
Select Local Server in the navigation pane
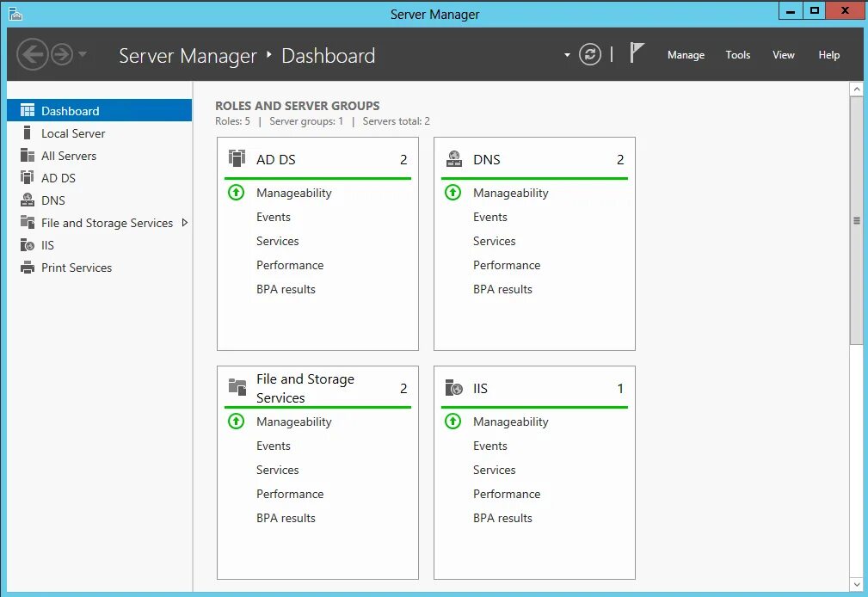coord(73,133)
